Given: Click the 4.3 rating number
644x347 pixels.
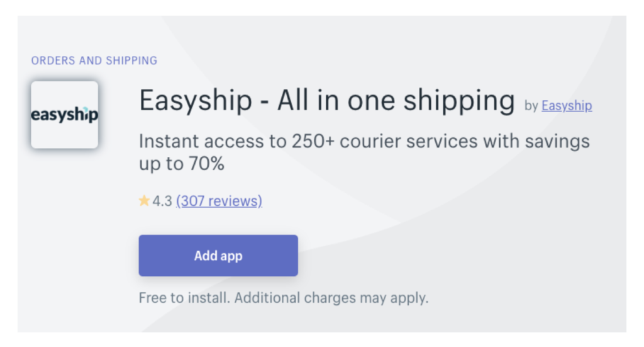Looking at the screenshot, I should point(162,202).
